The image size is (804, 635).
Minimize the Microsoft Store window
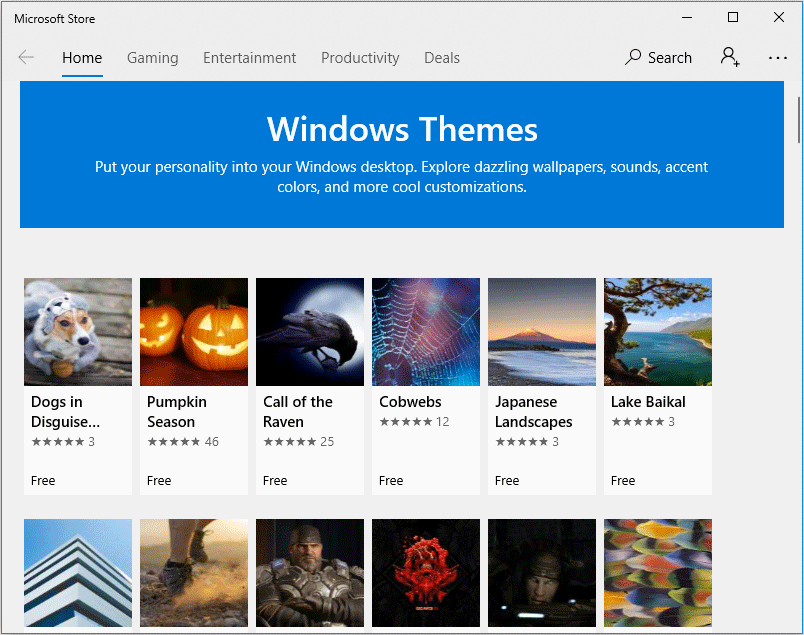click(x=687, y=17)
